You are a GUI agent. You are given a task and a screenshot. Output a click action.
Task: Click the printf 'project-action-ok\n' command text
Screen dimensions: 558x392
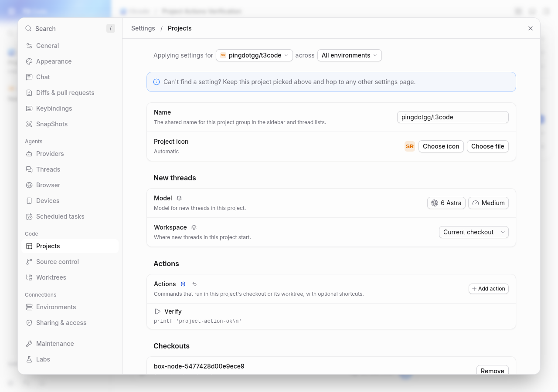tap(198, 321)
